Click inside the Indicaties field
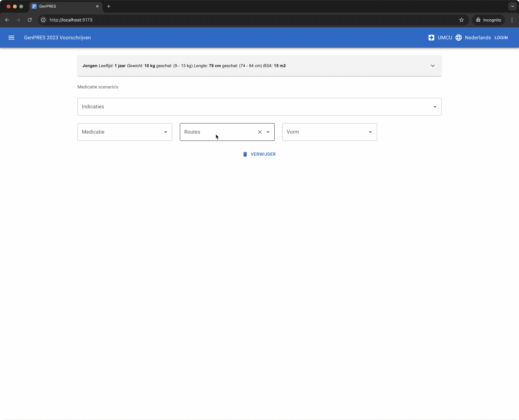This screenshot has height=420, width=519. pos(259,107)
